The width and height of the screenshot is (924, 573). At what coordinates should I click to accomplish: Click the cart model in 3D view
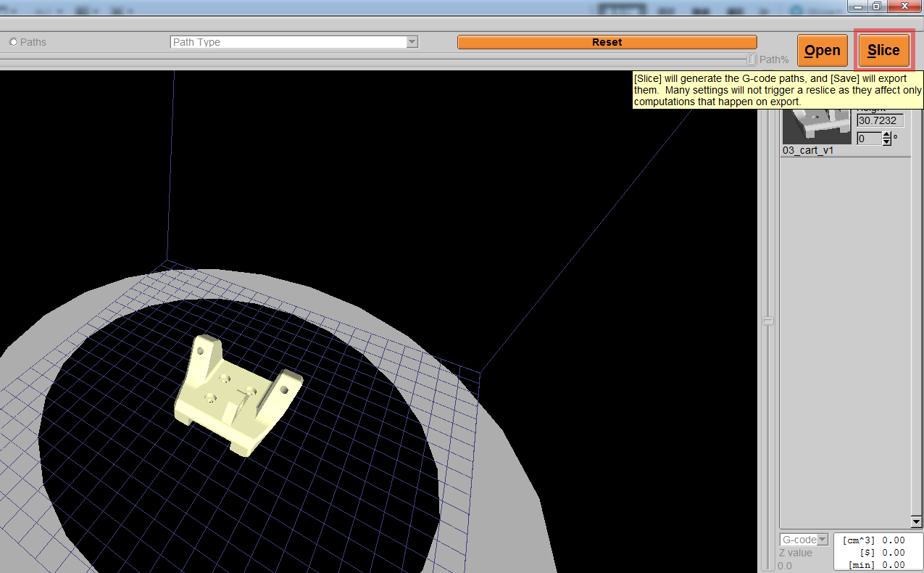coord(238,395)
